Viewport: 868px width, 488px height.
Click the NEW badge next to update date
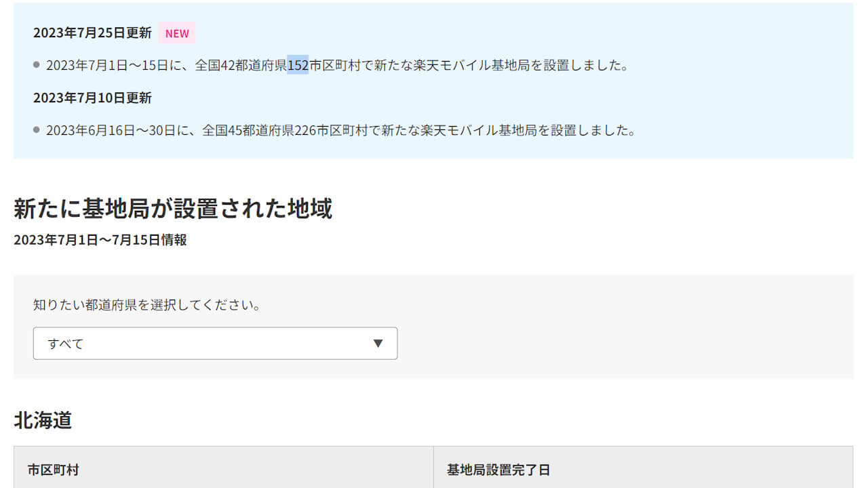(176, 33)
